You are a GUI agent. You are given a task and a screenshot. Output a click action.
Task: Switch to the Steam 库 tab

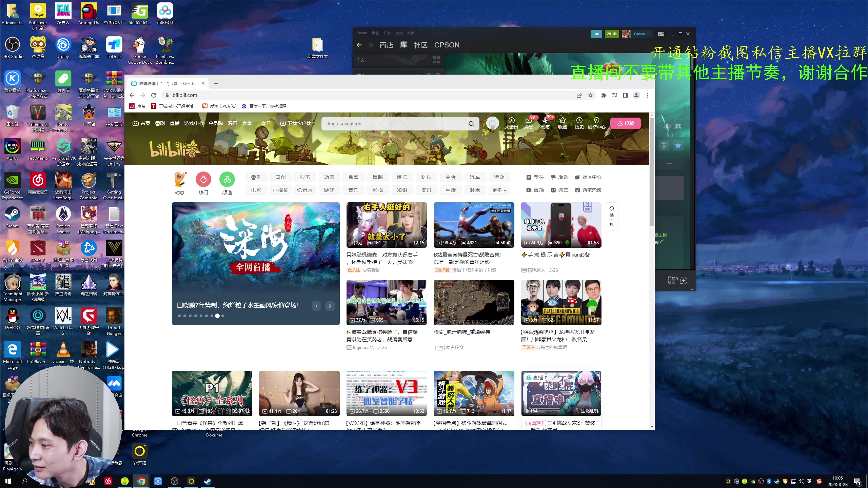click(403, 45)
